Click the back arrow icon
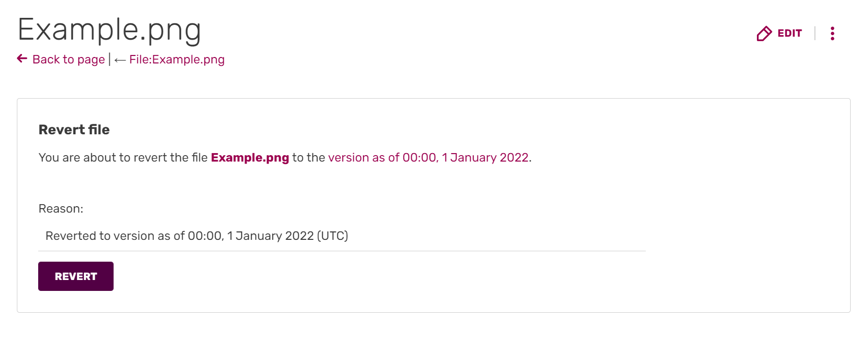This screenshot has height=337, width=868. pos(22,59)
